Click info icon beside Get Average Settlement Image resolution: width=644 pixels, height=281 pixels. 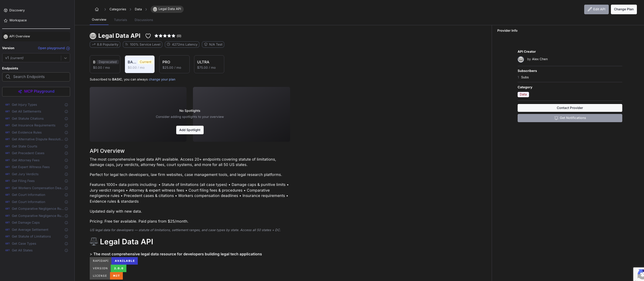coord(66,230)
